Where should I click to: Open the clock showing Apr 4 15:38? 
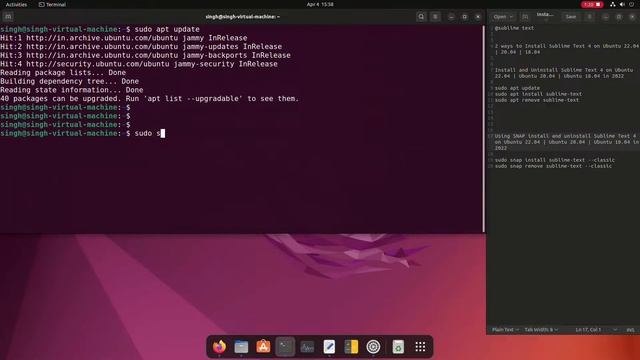320,4
